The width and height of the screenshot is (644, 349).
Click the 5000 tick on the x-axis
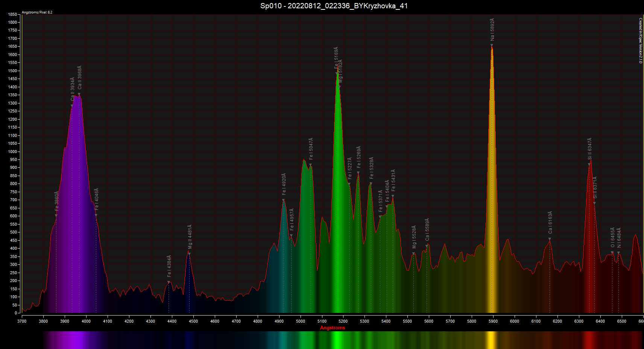pyautogui.click(x=301, y=321)
